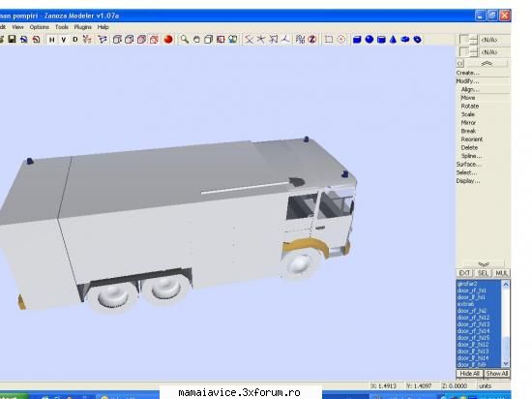
Task: Select the circular selection mode icon
Action: pos(341,40)
